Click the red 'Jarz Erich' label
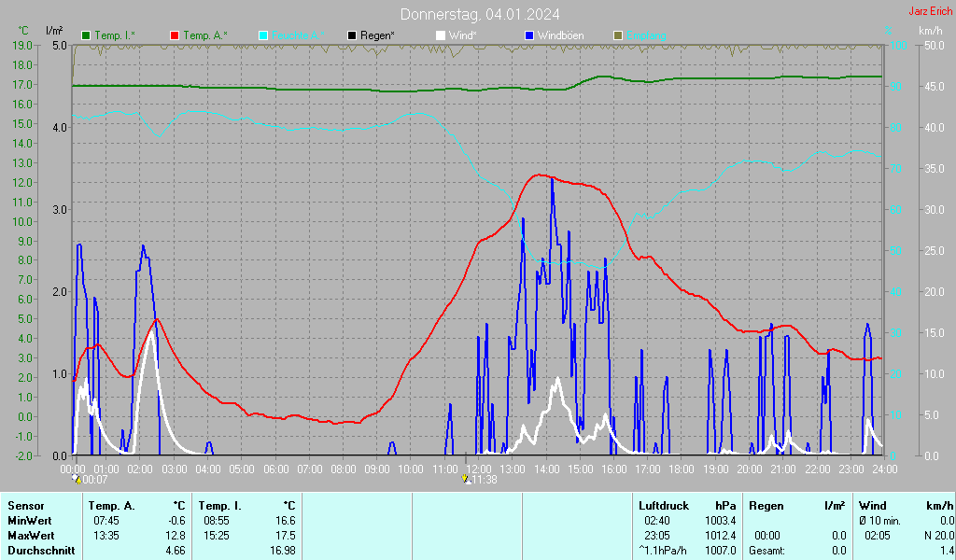 coord(931,11)
